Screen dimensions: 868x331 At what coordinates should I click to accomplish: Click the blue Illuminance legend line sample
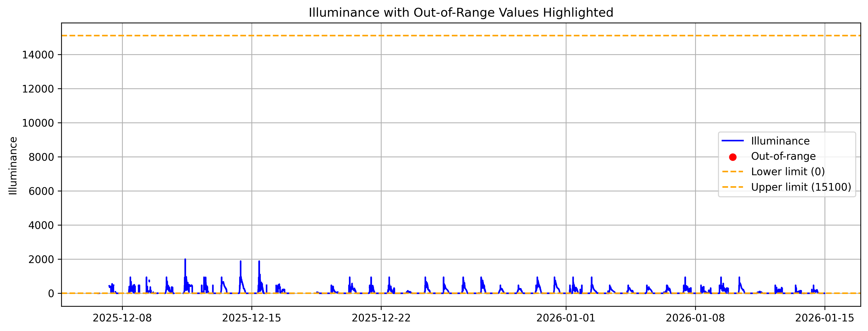pos(732,141)
